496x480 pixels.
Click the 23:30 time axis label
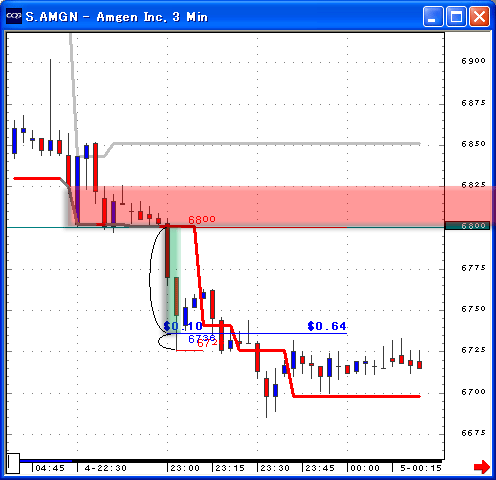tap(275, 468)
